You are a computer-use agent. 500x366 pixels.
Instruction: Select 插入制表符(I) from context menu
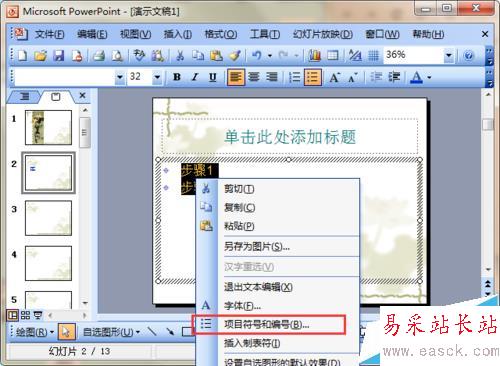[277, 343]
